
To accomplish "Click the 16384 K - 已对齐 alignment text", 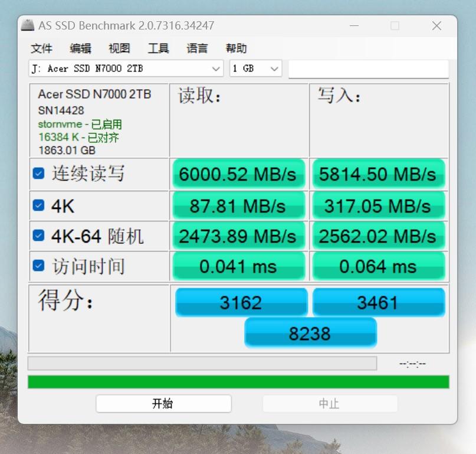I will 78,138.
